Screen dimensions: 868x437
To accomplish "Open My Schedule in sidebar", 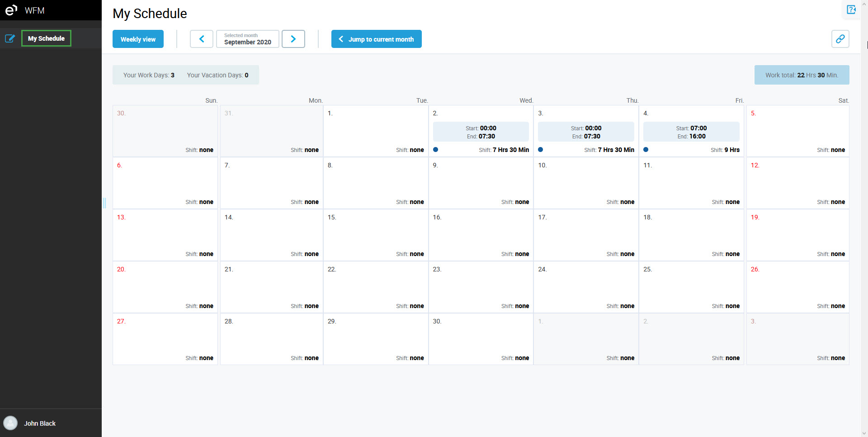I will coord(46,38).
